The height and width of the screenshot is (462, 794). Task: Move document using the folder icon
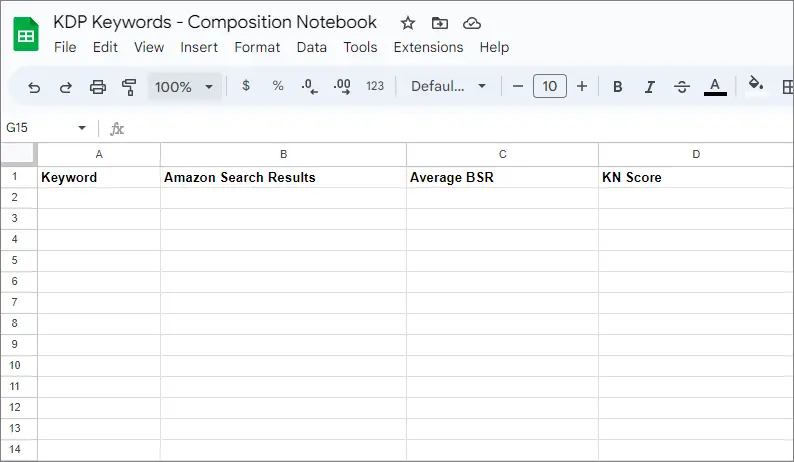[x=440, y=23]
